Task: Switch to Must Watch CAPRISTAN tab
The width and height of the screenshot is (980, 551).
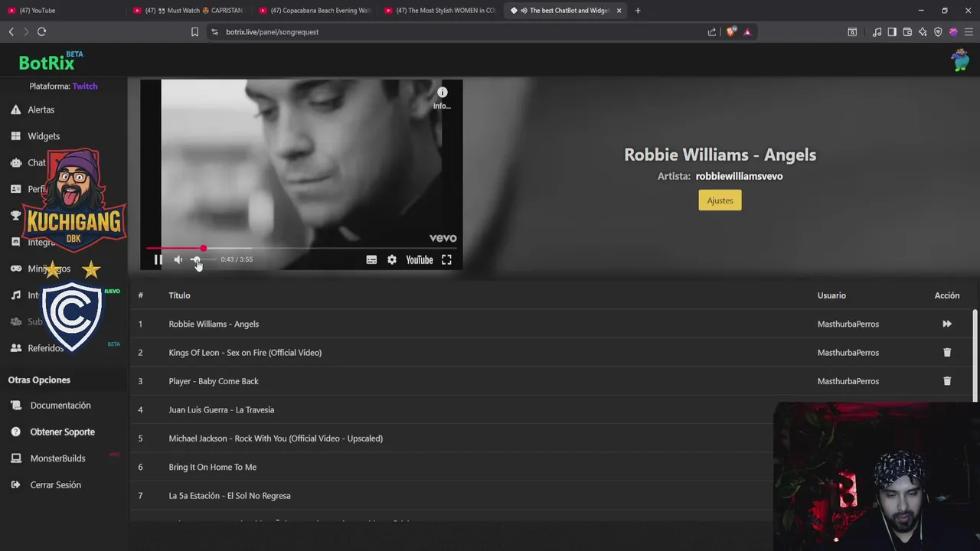Action: tap(188, 11)
